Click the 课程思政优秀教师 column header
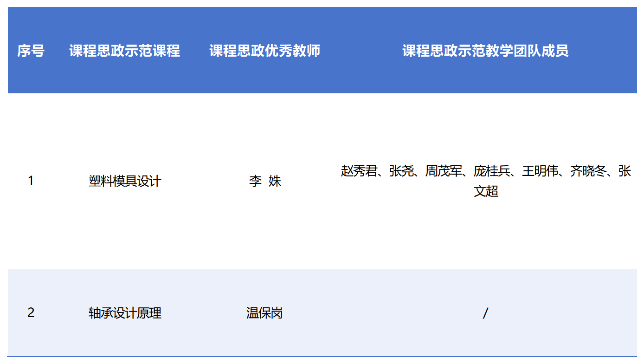Viewport: 644px width, 364px height. pos(264,51)
